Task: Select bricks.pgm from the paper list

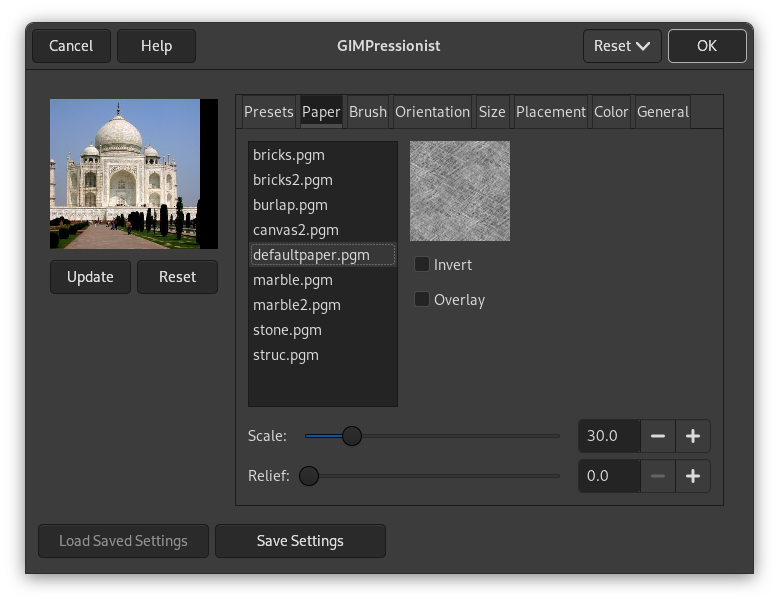Action: [289, 155]
